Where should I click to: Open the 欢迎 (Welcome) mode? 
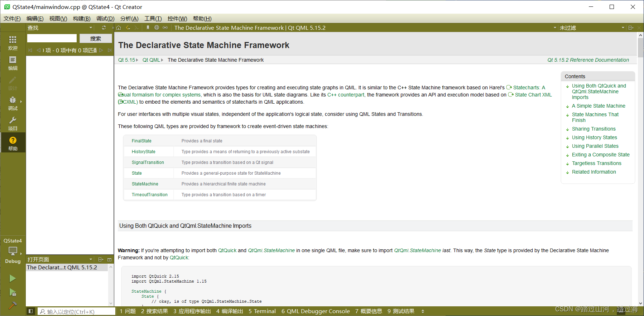13,43
